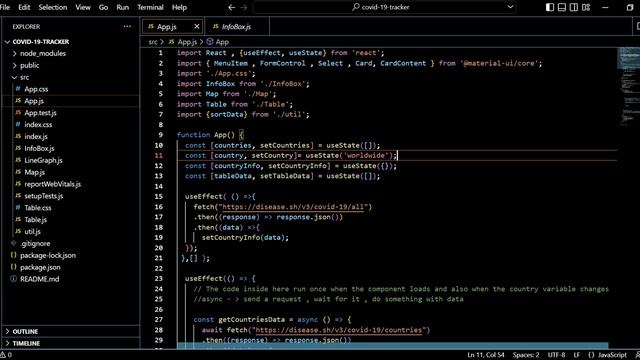Open index.js file
This screenshot has height=360, width=640.
tap(36, 136)
